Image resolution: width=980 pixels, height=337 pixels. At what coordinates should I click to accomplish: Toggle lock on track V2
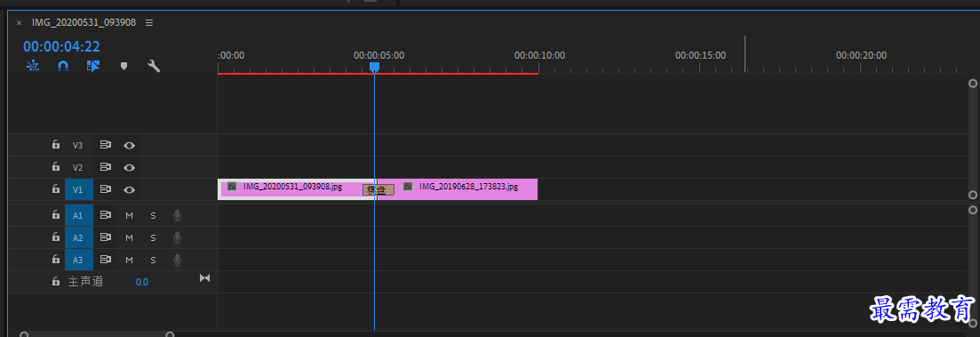(56, 167)
